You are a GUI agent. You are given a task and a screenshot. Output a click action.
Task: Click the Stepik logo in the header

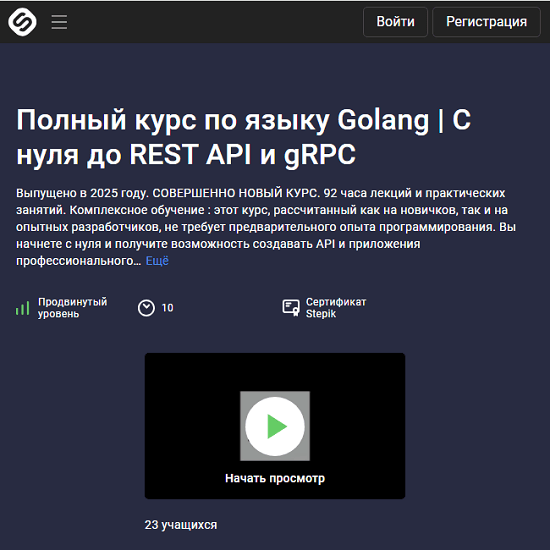point(22,22)
